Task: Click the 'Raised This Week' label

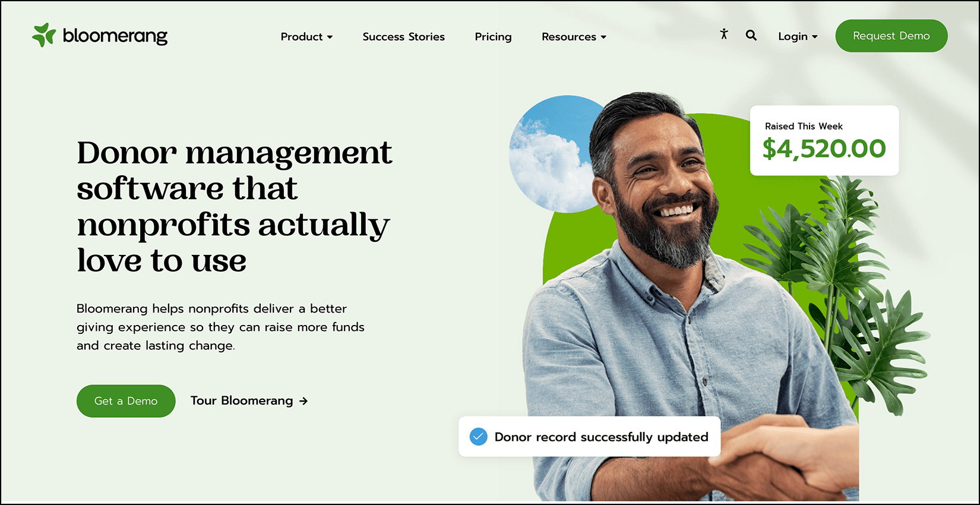Action: click(804, 127)
